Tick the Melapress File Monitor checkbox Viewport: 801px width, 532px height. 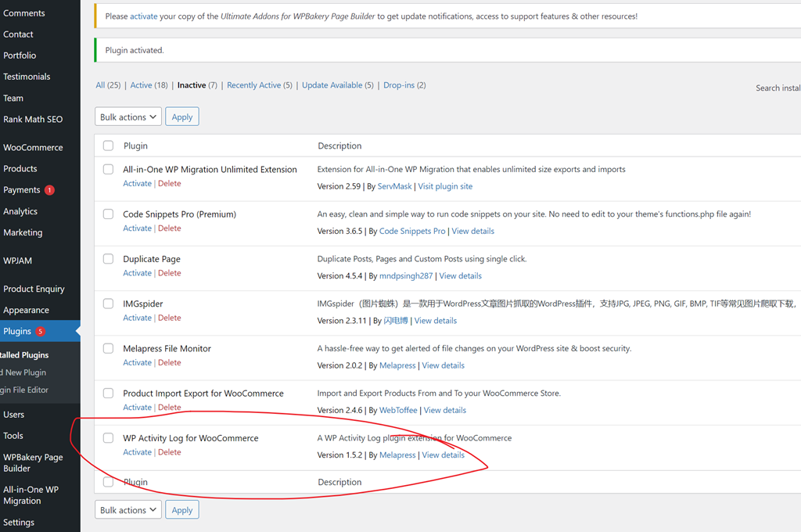point(108,348)
